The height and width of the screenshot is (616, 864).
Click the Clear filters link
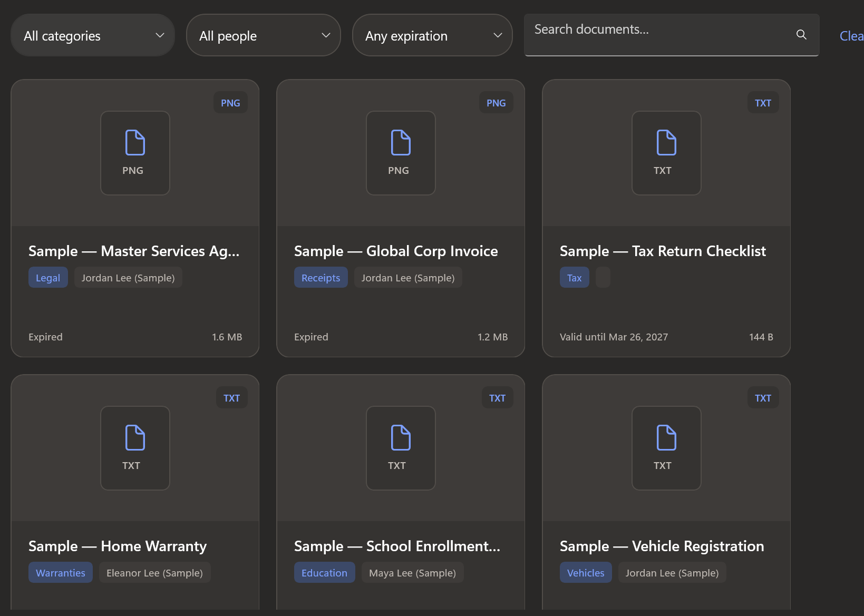coord(851,36)
